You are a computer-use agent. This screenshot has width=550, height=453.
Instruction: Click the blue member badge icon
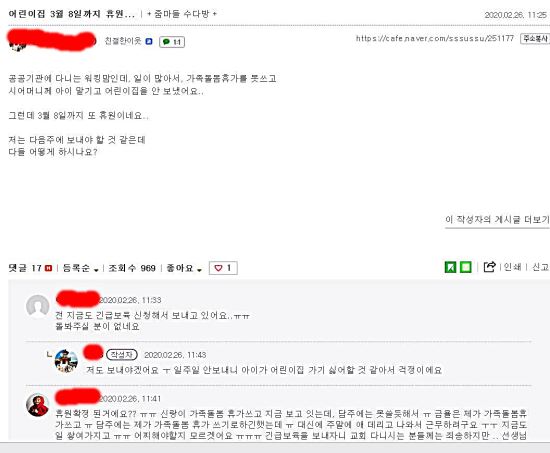(149, 41)
